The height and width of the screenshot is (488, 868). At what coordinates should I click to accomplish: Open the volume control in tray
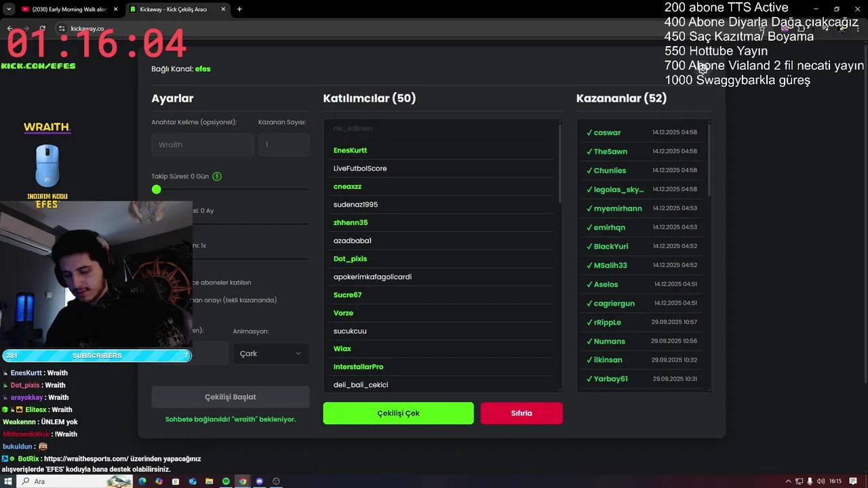point(821,481)
